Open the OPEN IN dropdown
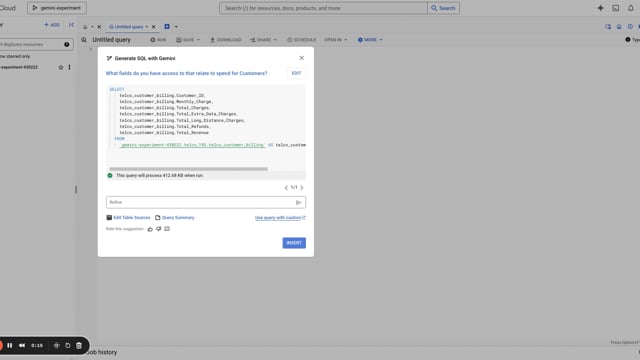This screenshot has width=640, height=360. pyautogui.click(x=336, y=40)
